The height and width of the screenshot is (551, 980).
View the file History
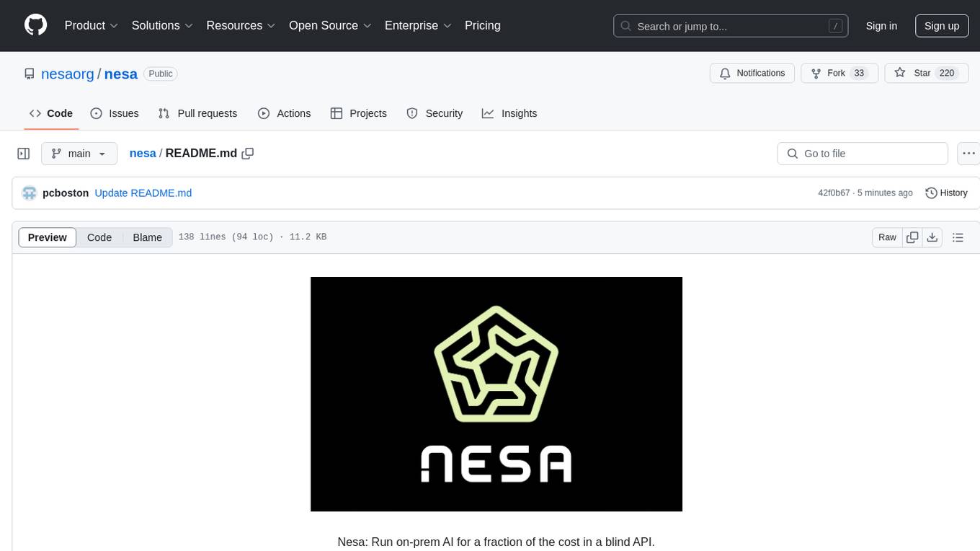946,193
